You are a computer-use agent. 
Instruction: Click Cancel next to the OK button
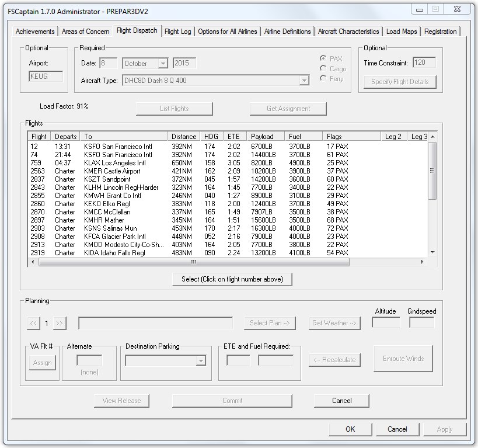[397, 429]
